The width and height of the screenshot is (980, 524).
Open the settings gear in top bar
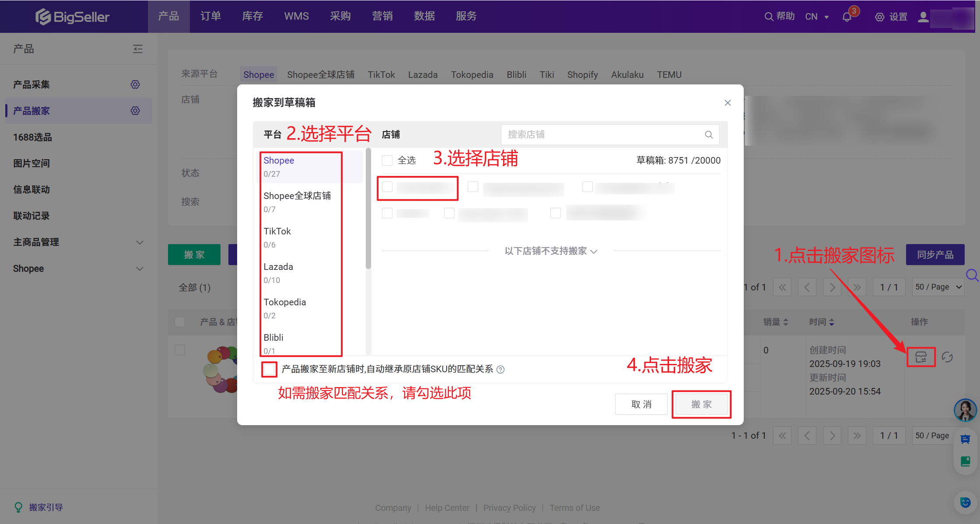(x=879, y=17)
